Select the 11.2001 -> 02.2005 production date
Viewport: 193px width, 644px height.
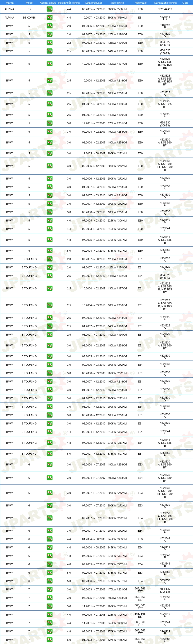pos(94,606)
